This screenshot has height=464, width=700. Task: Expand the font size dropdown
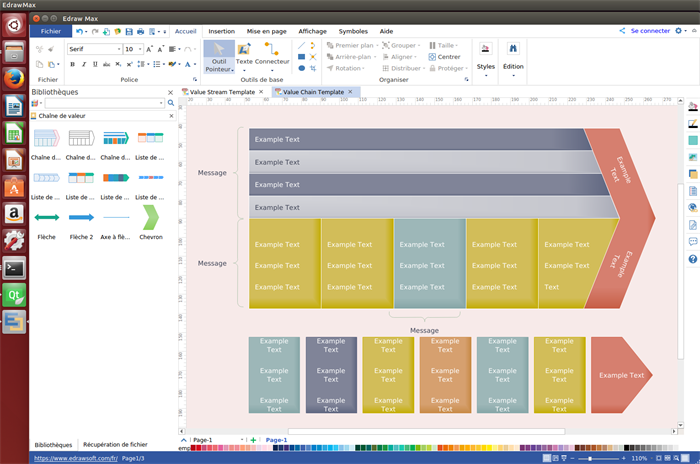pos(141,49)
